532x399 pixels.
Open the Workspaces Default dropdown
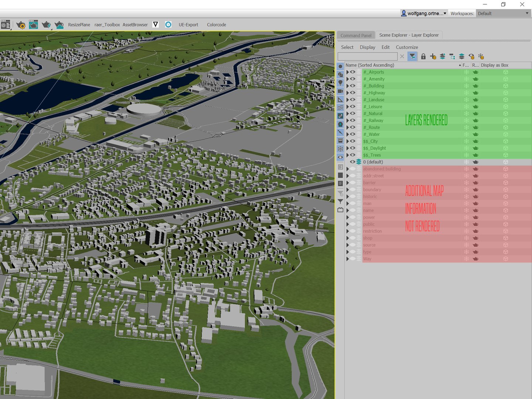coord(503,13)
